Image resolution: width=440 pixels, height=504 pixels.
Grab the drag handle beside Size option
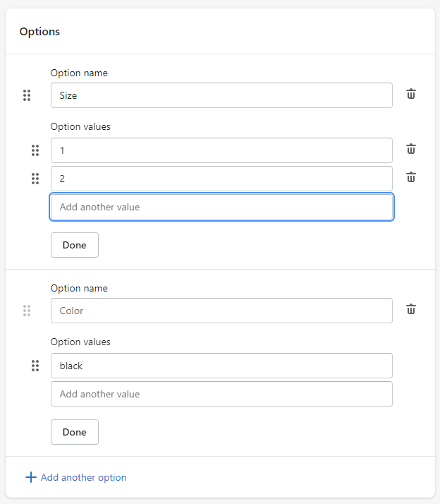click(x=27, y=95)
